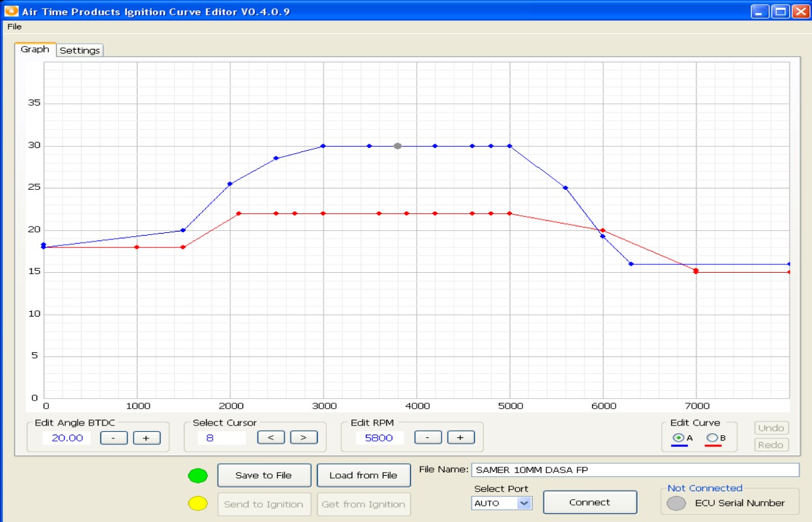Select the gray highlighted point on blue curve
This screenshot has height=522, width=812.
398,146
